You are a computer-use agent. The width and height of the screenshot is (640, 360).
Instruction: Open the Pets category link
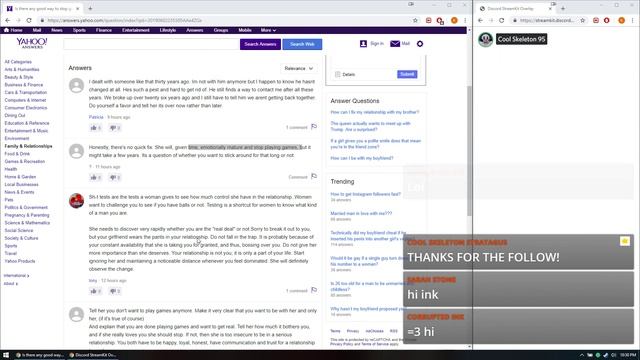tap(9, 200)
